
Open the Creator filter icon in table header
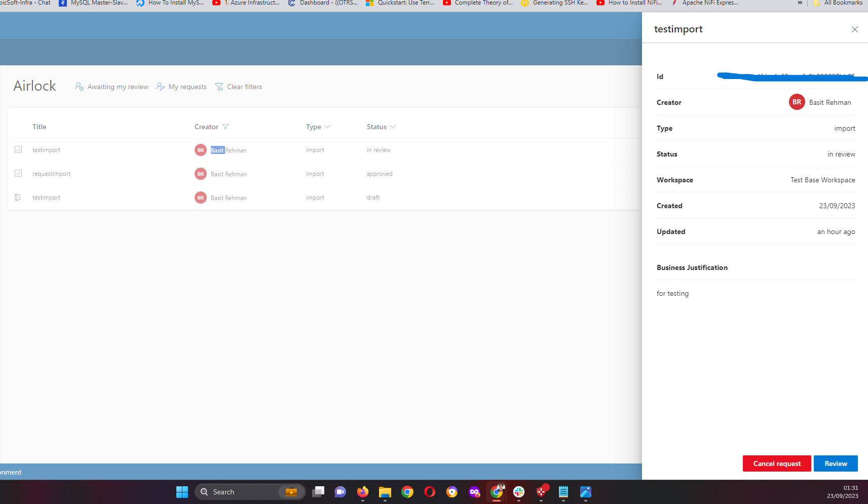click(225, 127)
